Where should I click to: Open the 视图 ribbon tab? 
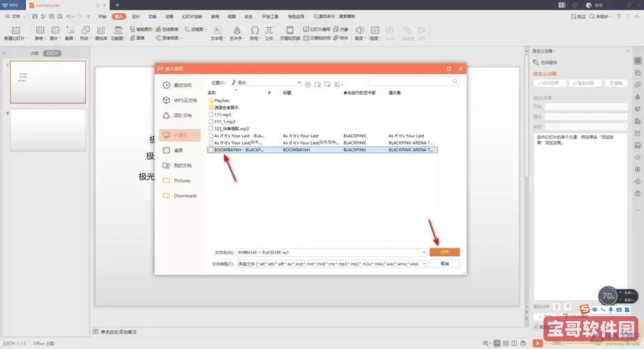tap(232, 17)
